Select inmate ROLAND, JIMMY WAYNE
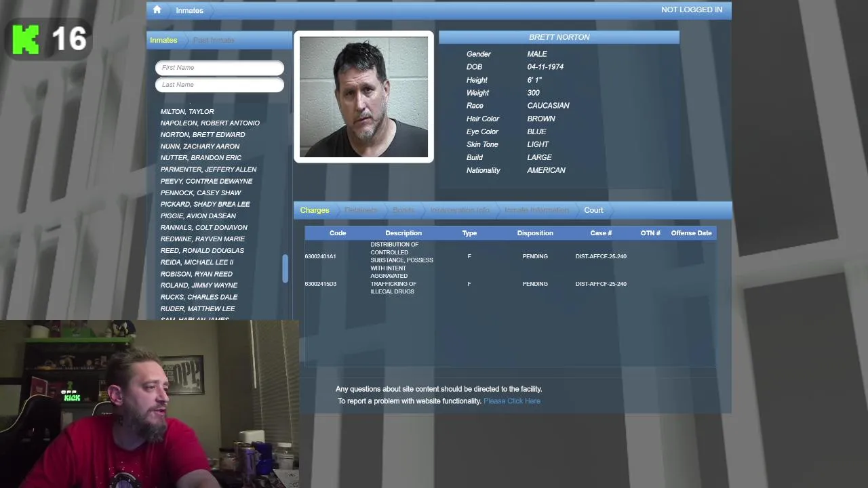The height and width of the screenshot is (488, 868). coord(199,285)
